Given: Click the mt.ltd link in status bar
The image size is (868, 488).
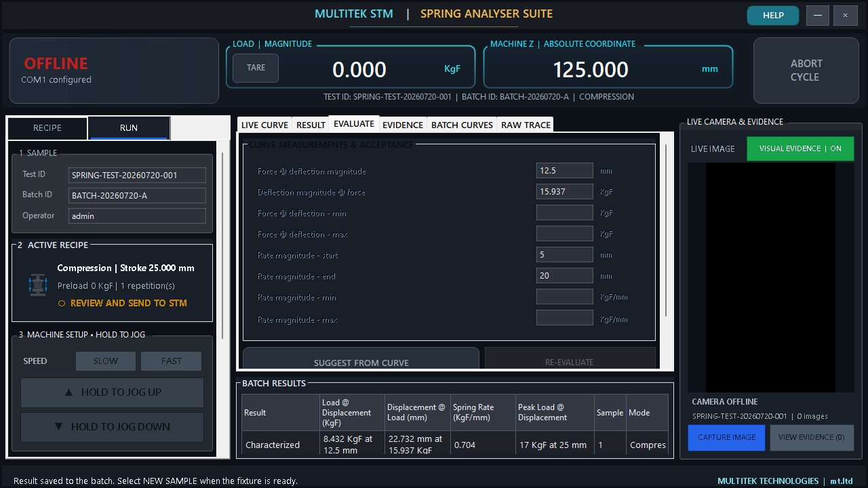Looking at the screenshot, I should (x=842, y=481).
